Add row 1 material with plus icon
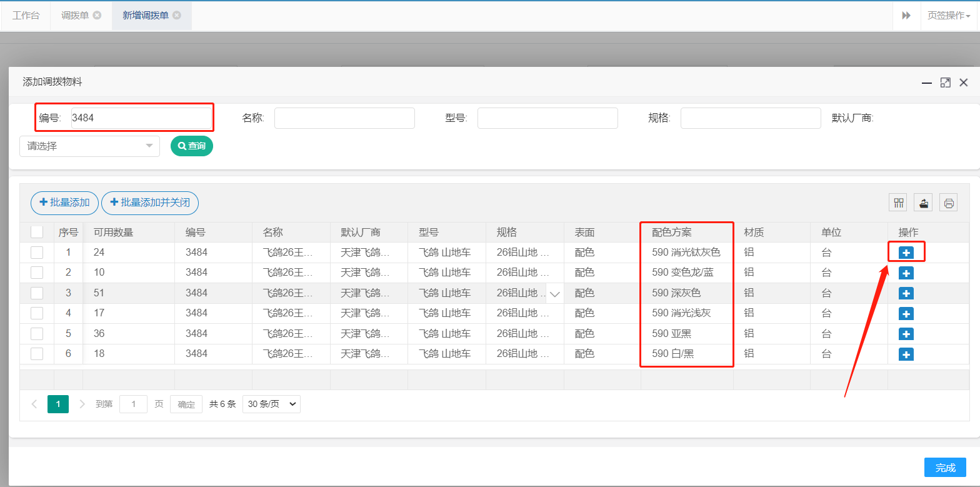The height and width of the screenshot is (487, 980). point(906,253)
